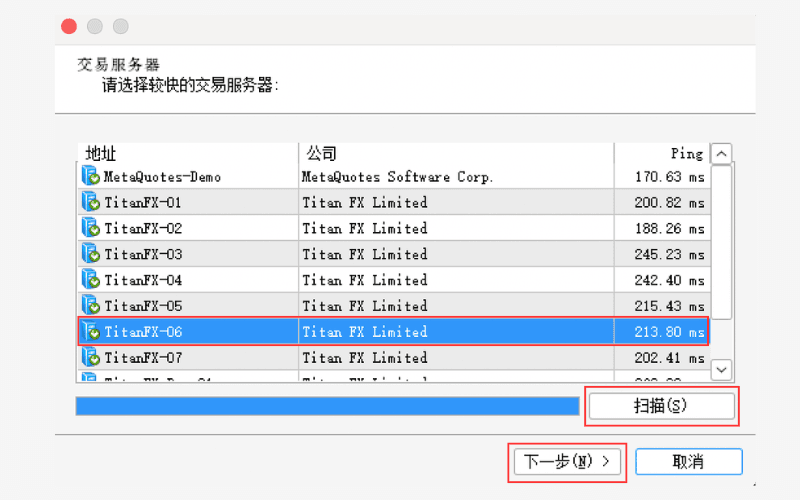Click the server list scroll-down arrow
The image size is (800, 500).
[x=721, y=369]
